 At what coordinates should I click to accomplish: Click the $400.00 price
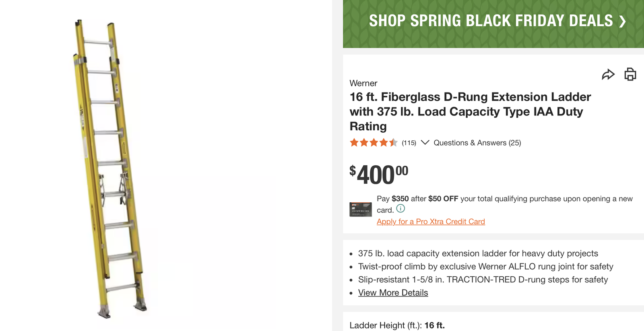[x=379, y=175]
